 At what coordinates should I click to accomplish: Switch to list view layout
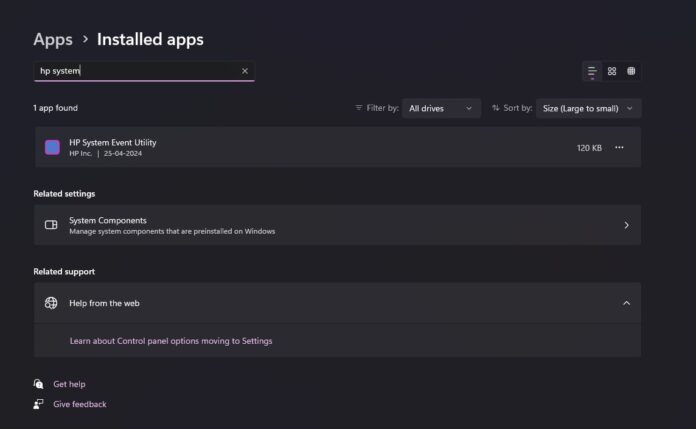pyautogui.click(x=592, y=71)
